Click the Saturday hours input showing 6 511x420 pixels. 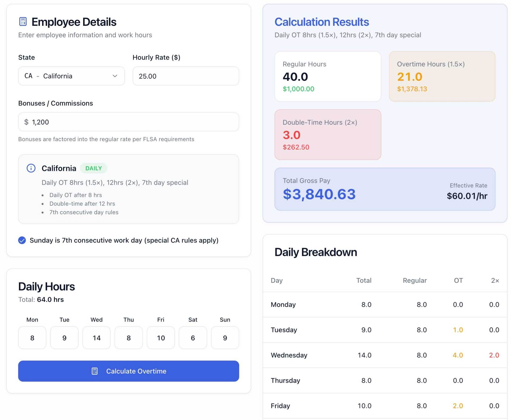(193, 338)
